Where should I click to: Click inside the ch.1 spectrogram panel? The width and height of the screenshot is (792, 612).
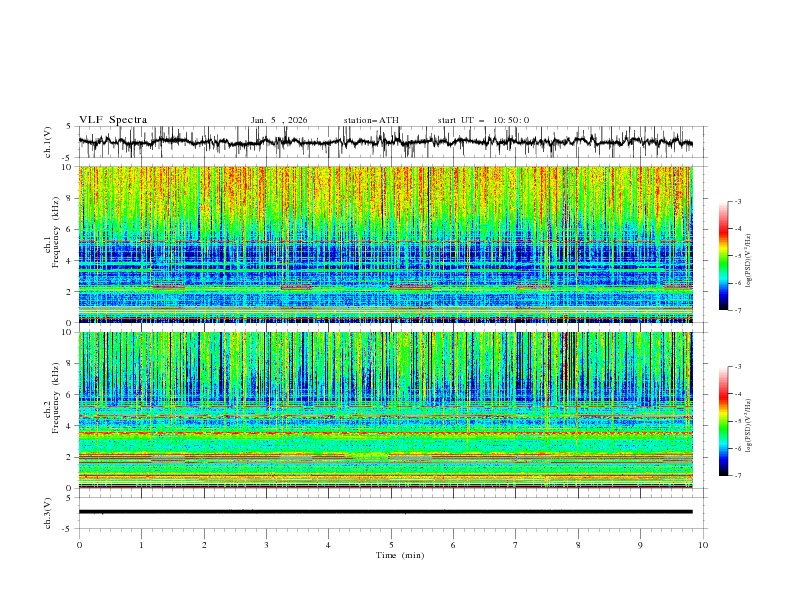click(385, 244)
